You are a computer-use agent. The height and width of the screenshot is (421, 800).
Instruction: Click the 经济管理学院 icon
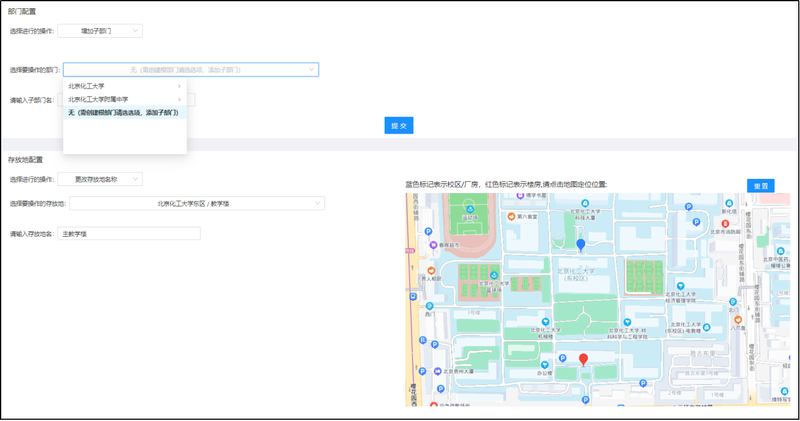680,286
